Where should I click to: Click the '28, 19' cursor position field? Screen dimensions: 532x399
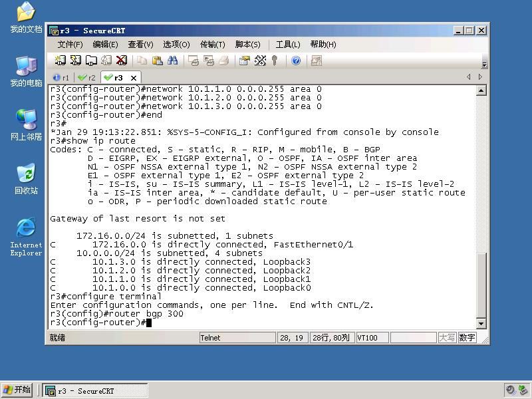tap(293, 338)
